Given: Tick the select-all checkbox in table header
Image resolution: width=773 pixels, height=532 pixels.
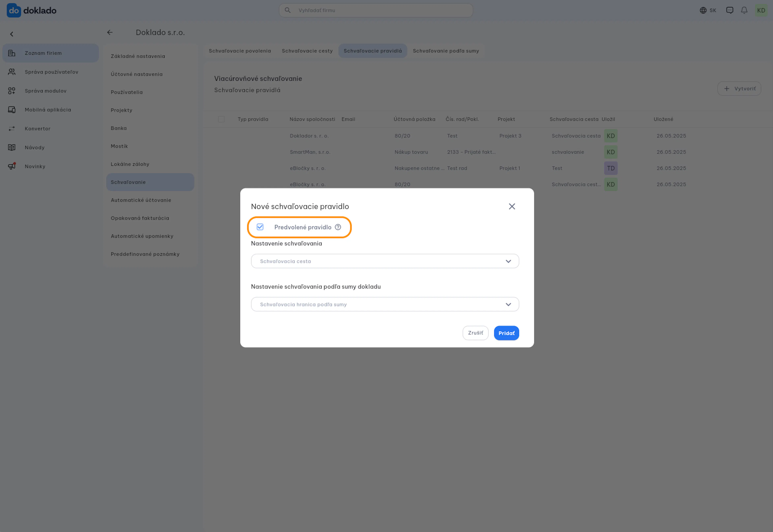Looking at the screenshot, I should pos(221,119).
